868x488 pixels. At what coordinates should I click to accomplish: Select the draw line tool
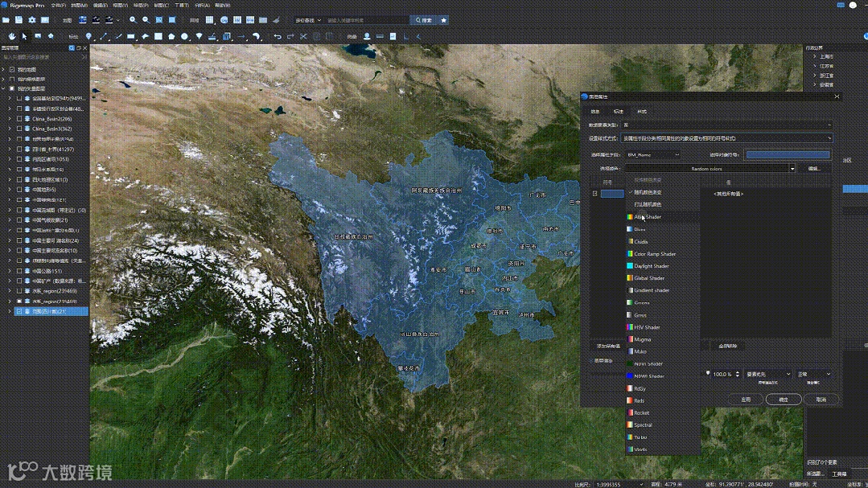[x=103, y=36]
